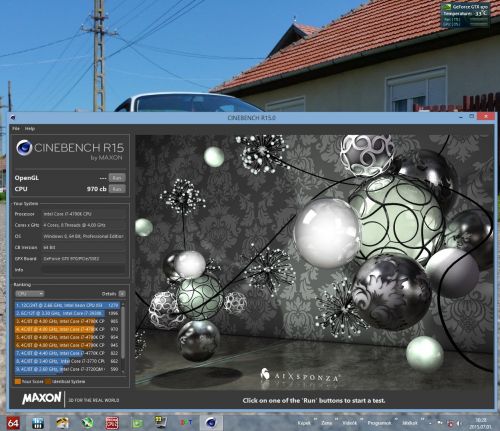
Task: Click the Cinema 4D logo in Cinebench panel
Action: pos(24,148)
